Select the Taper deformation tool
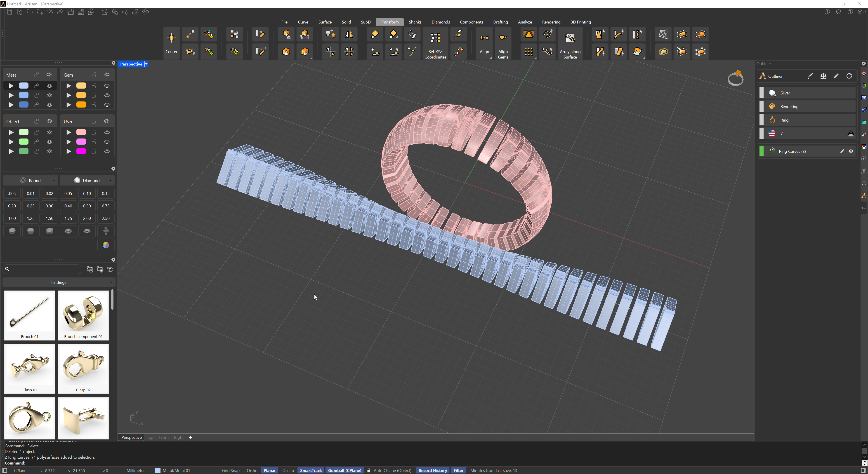The width and height of the screenshot is (868, 474). click(600, 34)
